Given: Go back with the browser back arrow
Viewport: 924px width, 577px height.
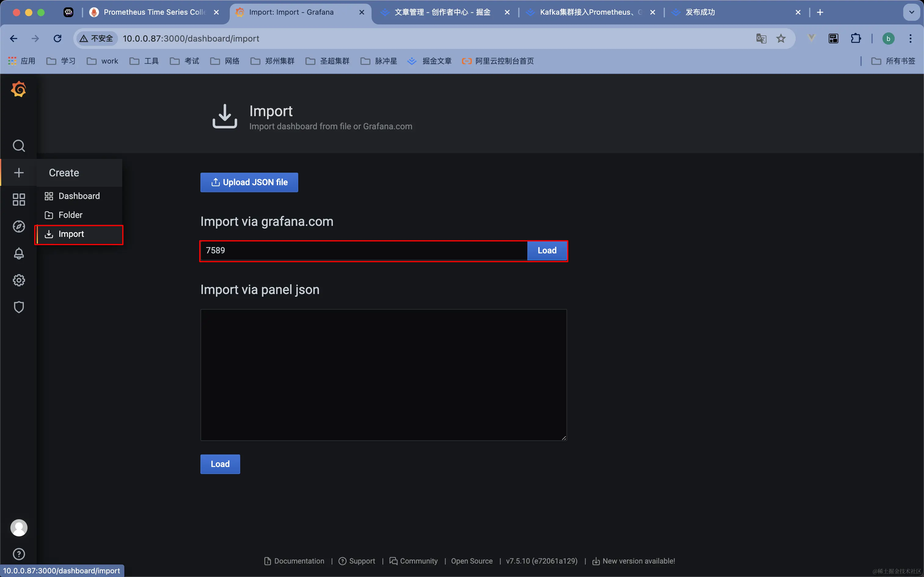Looking at the screenshot, I should point(14,38).
